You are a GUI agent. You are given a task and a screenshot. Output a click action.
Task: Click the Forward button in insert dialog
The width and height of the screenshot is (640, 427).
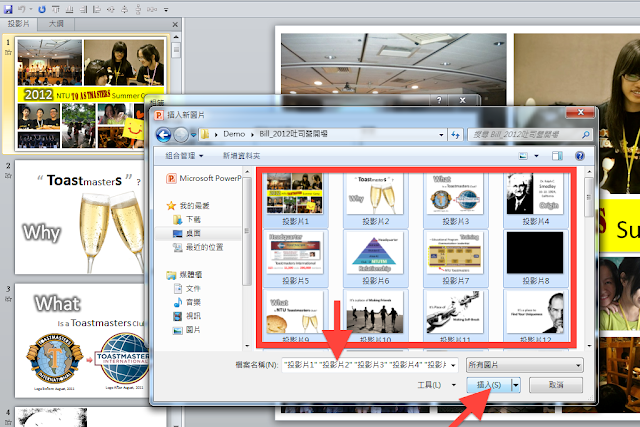(x=181, y=134)
